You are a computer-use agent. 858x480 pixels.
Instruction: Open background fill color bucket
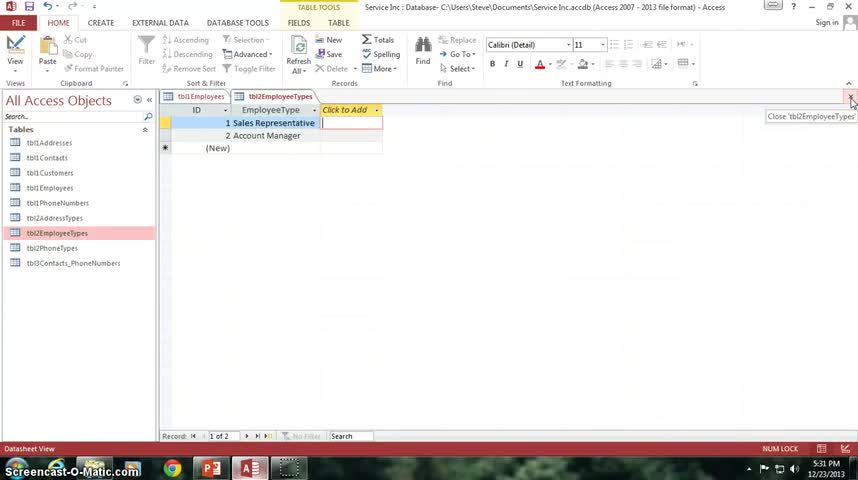[x=583, y=64]
